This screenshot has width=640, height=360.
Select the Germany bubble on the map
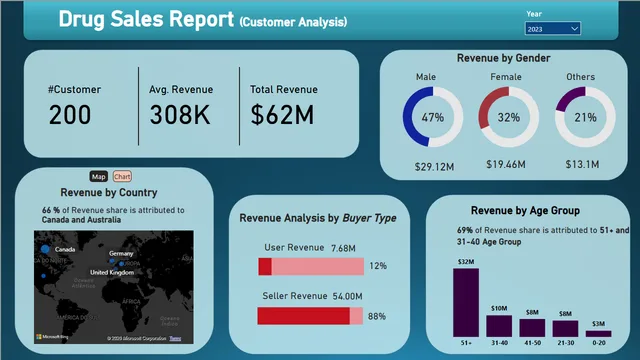tap(121, 264)
